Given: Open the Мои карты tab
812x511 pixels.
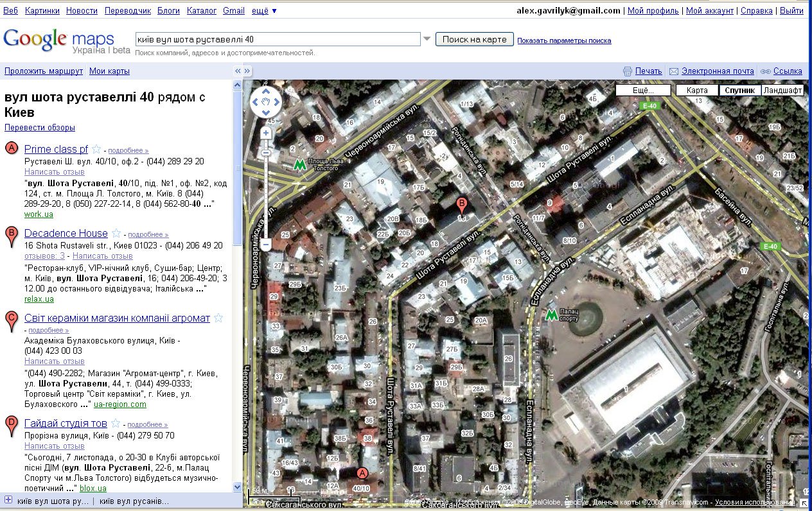Looking at the screenshot, I should (109, 71).
